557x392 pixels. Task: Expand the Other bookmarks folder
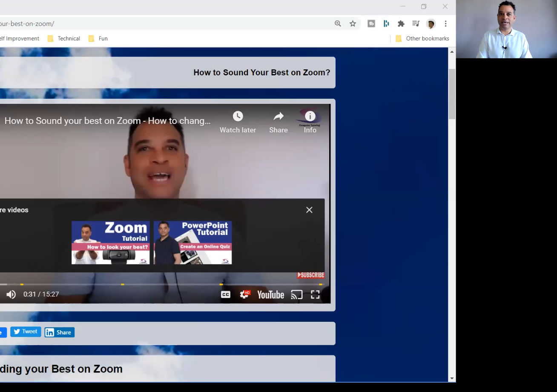coord(422,38)
